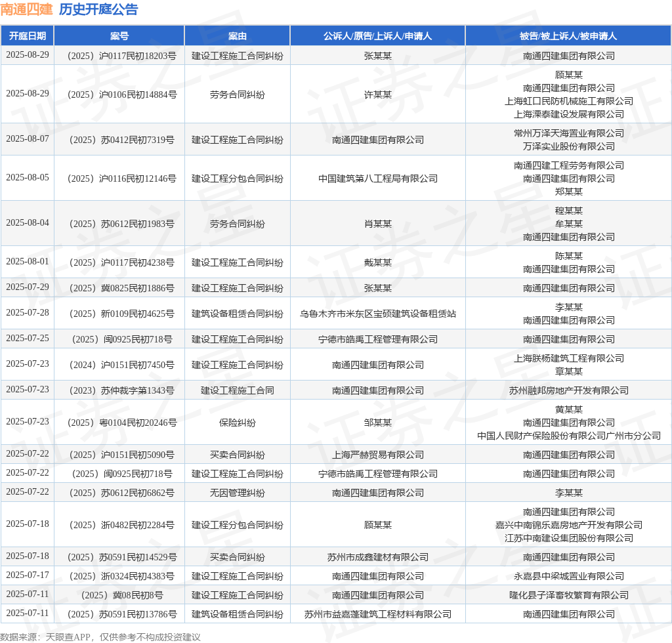Image resolution: width=672 pixels, height=643 pixels.
Task: Click 建设工程施工合同 in the 苏仲裁字第1343号 row
Action: coord(238,390)
